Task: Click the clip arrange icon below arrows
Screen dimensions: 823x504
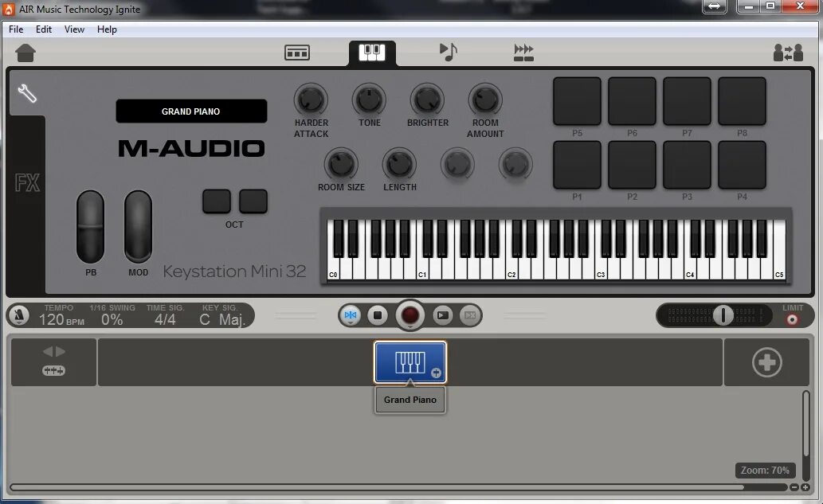Action: 53,371
